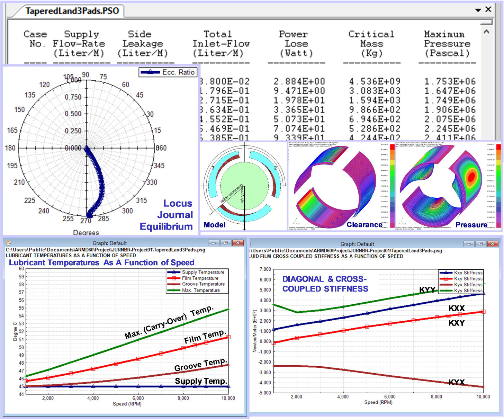Select the maximum pressure value 2.075E+06
The height and width of the screenshot is (420, 504).
coord(450,119)
